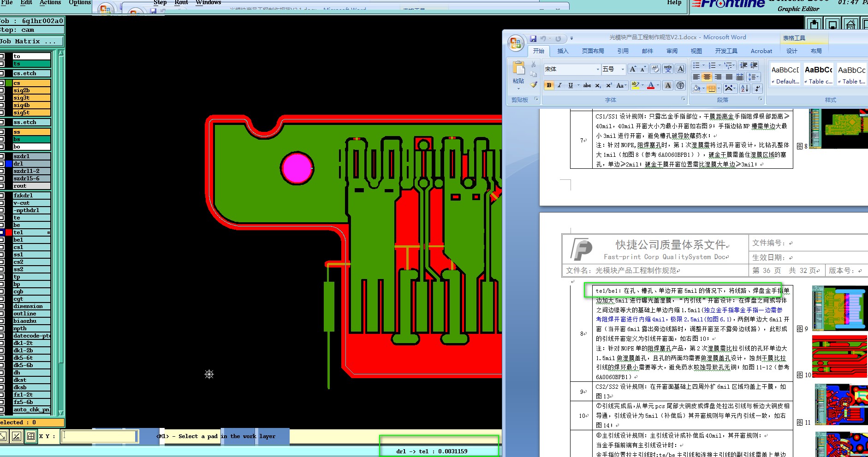Toggle checkbox for the 'cs1' layer
868x457 pixels.
pos(2,247)
